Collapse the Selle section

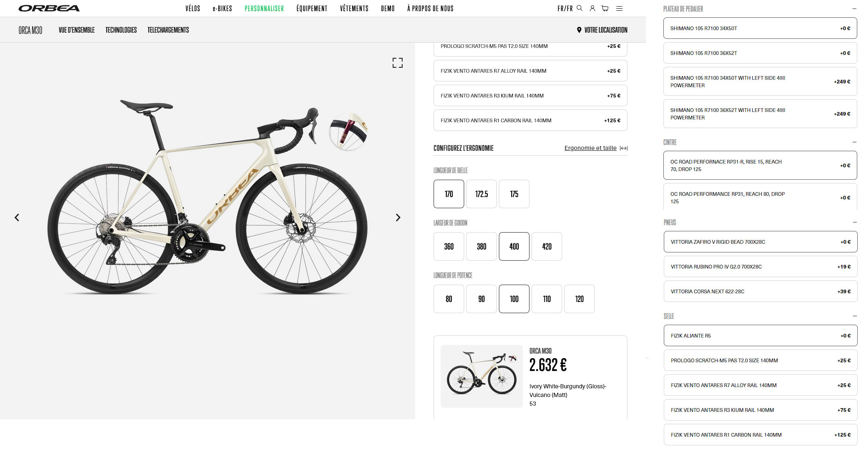click(854, 316)
